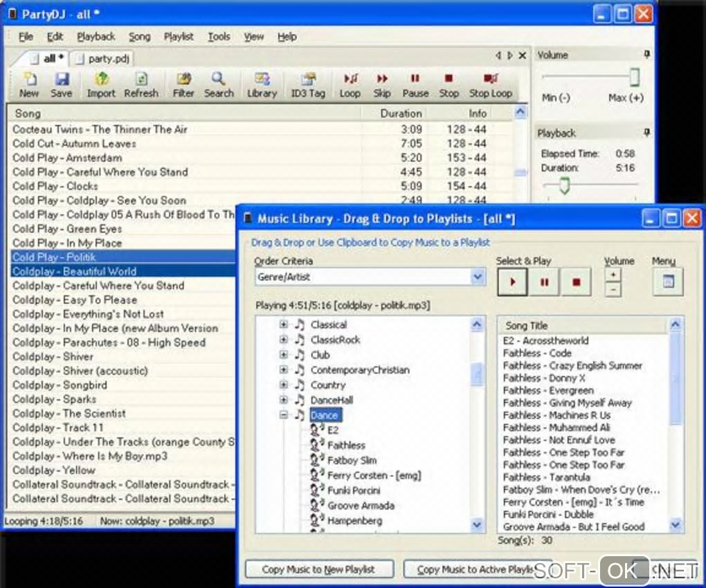The image size is (706, 588).
Task: Pause playback in Music Library window
Action: (545, 282)
